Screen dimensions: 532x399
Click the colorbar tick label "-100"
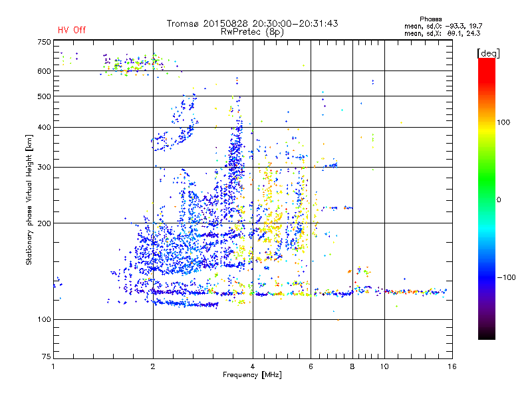tap(506, 277)
